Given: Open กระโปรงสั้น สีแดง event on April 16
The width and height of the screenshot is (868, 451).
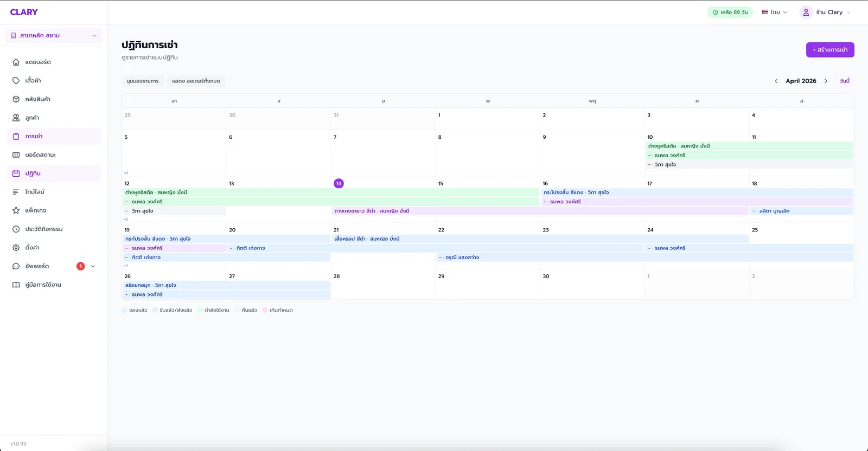Looking at the screenshot, I should 697,192.
